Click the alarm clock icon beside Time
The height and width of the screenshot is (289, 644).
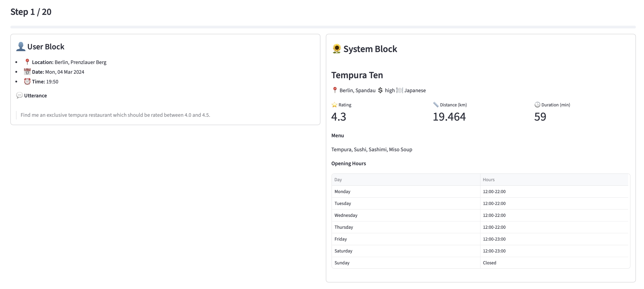point(27,82)
